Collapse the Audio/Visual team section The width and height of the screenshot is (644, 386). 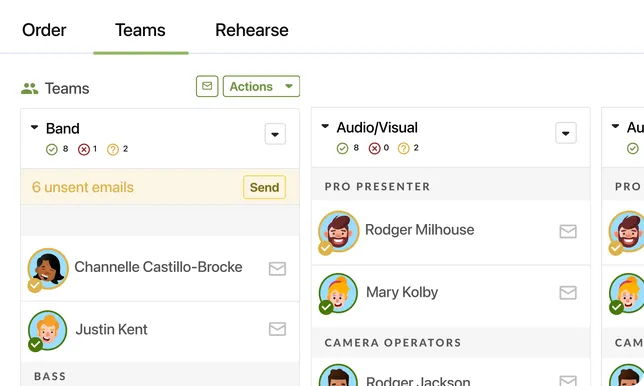[x=325, y=126]
